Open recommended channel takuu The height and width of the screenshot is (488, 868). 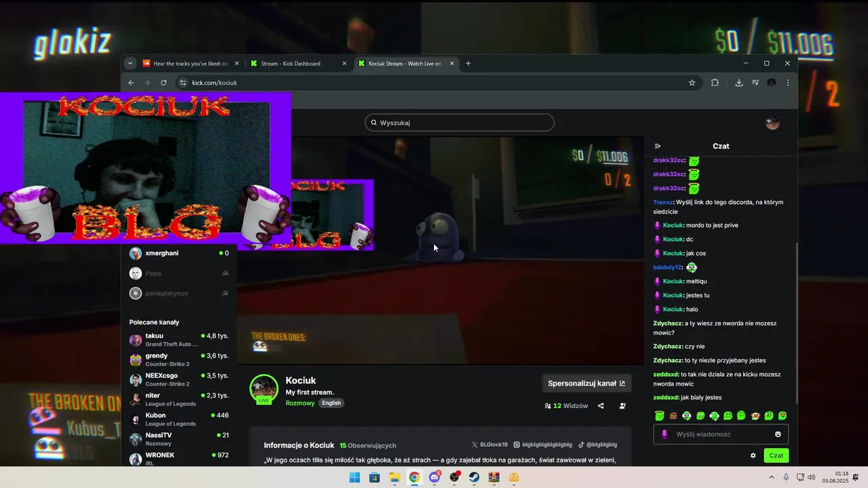(x=179, y=340)
